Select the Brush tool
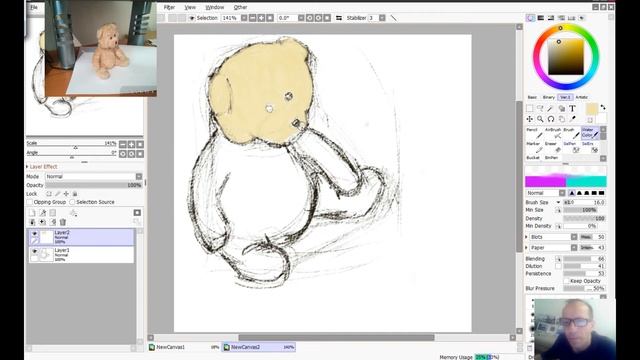640x360 pixels. click(x=571, y=133)
